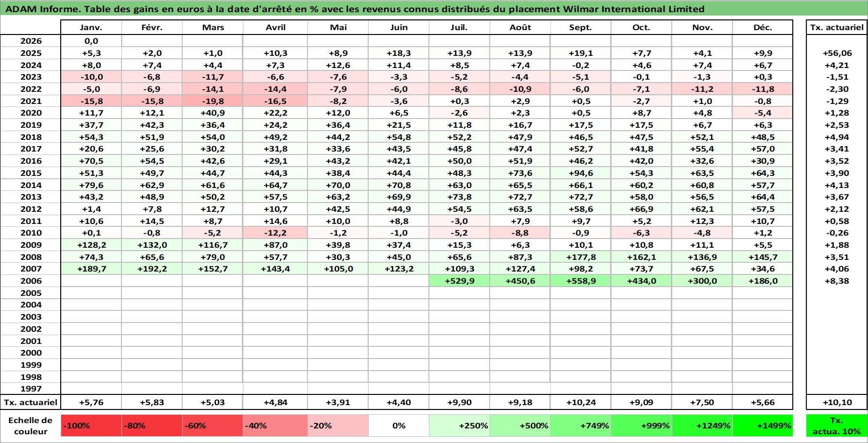The width and height of the screenshot is (868, 443).
Task: Click the -80% color scale swatch
Action: click(x=152, y=426)
